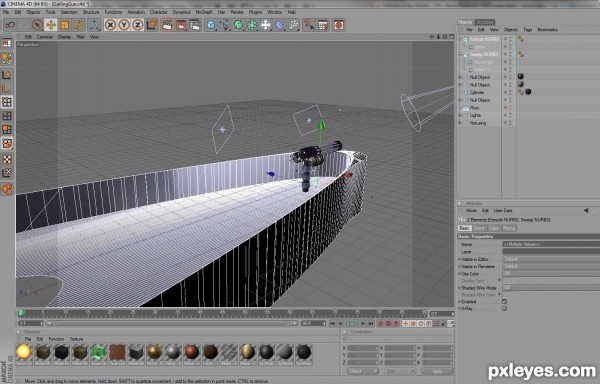
Task: Add a Cube primitive object
Action: (x=211, y=25)
